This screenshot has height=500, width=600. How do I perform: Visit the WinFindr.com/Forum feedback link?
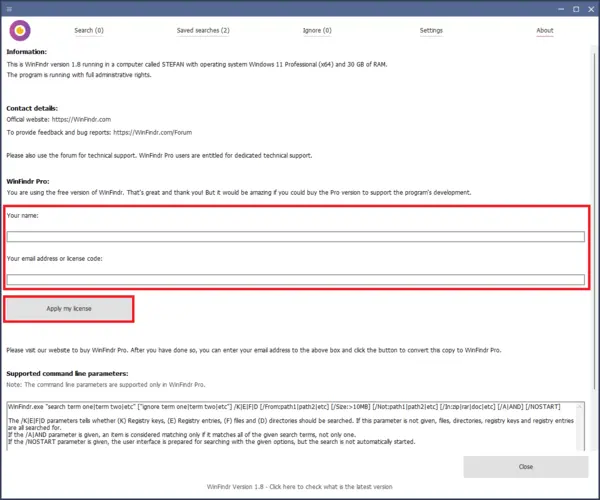pos(153,132)
